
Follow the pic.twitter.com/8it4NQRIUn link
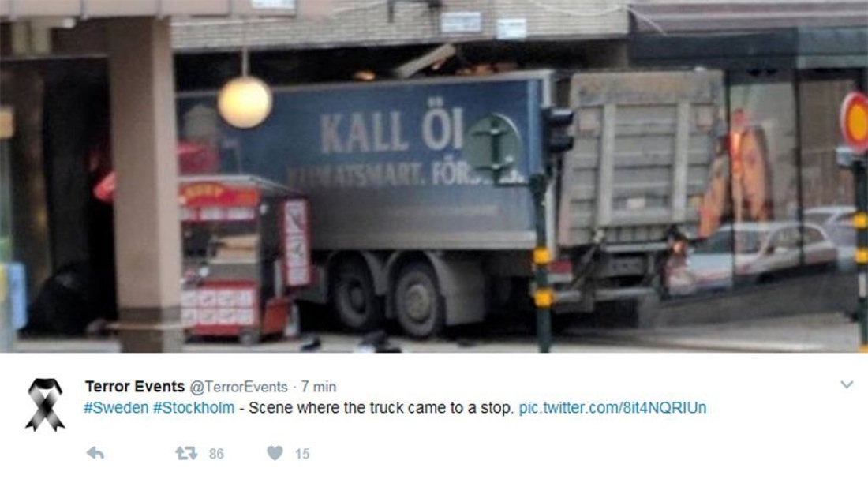click(612, 408)
